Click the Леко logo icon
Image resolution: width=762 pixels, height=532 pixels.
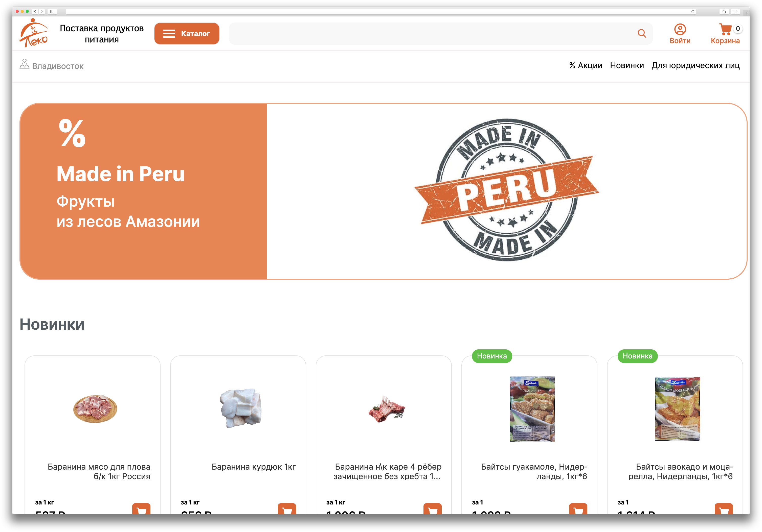[x=34, y=33]
